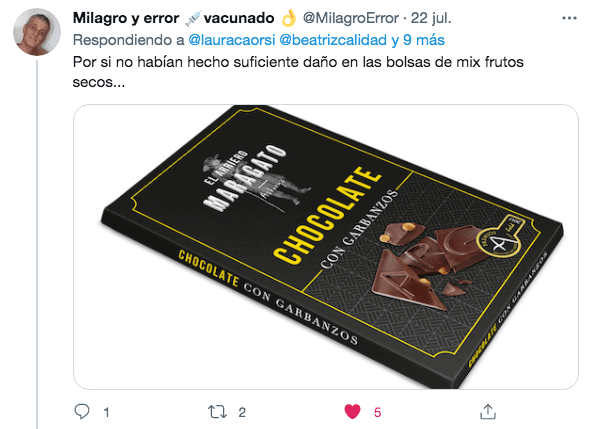Select the OK hand emoji in the name

coord(289,18)
